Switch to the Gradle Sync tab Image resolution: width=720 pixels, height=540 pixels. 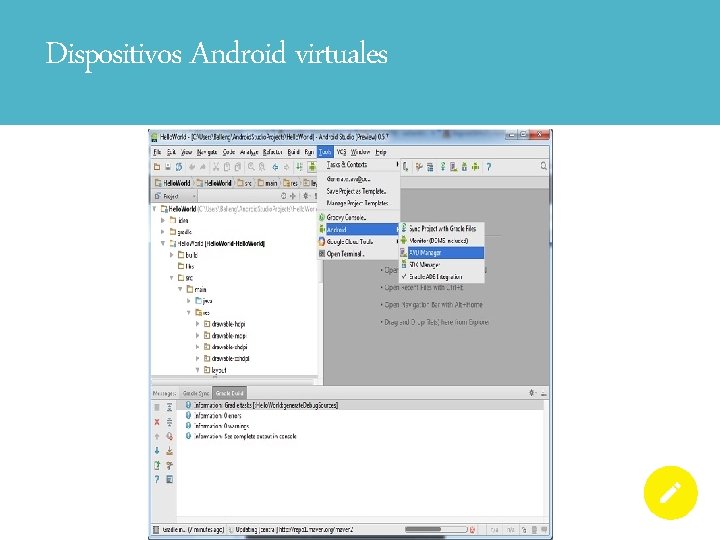196,394
